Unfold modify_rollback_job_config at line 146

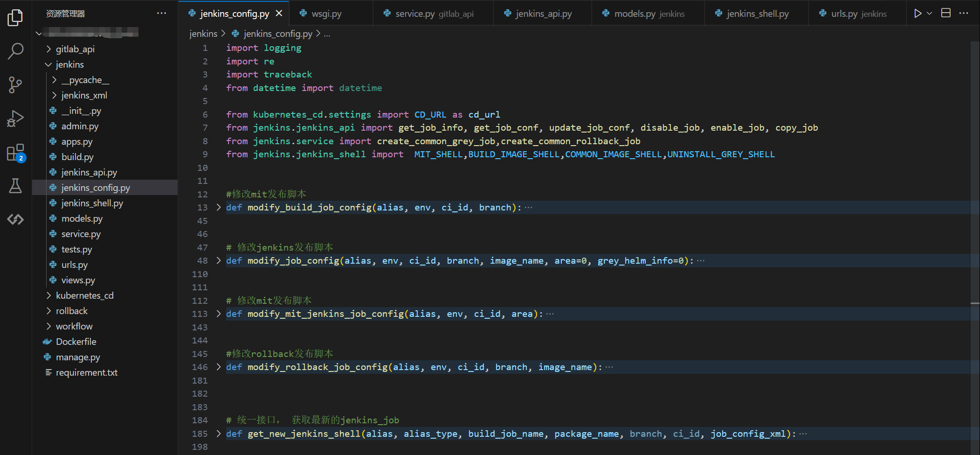coord(218,367)
